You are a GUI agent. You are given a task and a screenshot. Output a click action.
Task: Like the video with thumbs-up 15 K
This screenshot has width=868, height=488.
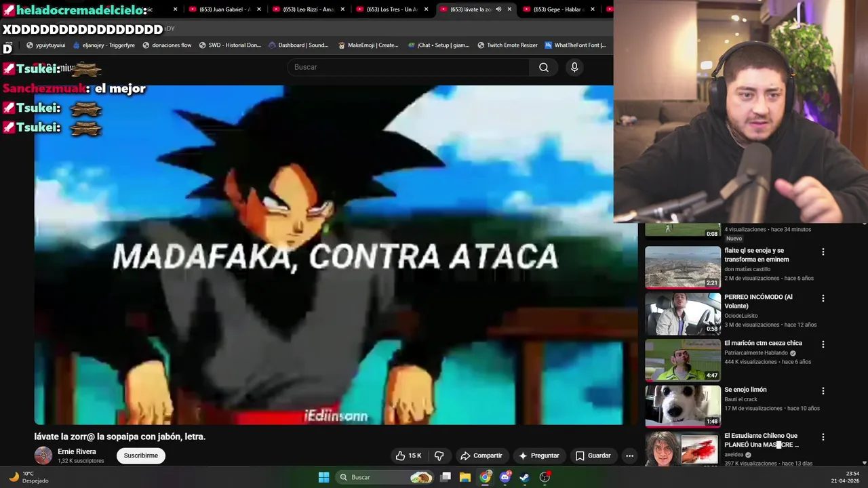tap(408, 455)
